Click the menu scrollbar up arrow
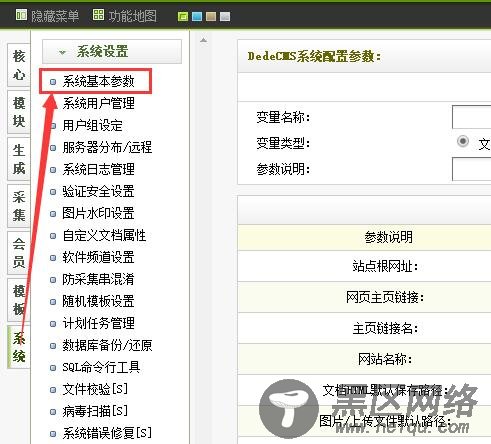The width and height of the screenshot is (491, 444). pos(203,40)
